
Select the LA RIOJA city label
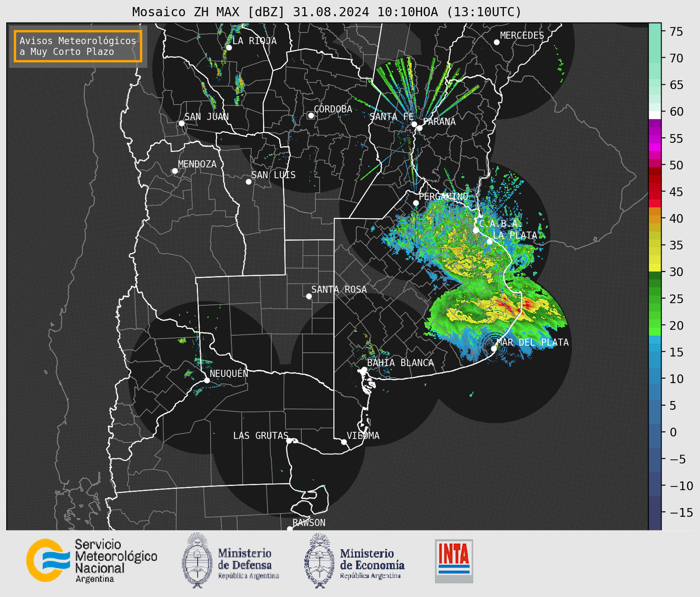254,41
